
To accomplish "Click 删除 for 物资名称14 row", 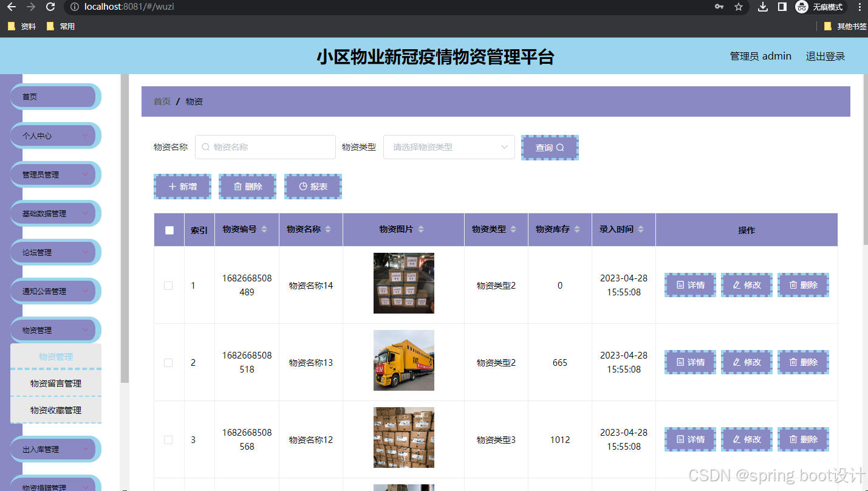I will [x=803, y=285].
